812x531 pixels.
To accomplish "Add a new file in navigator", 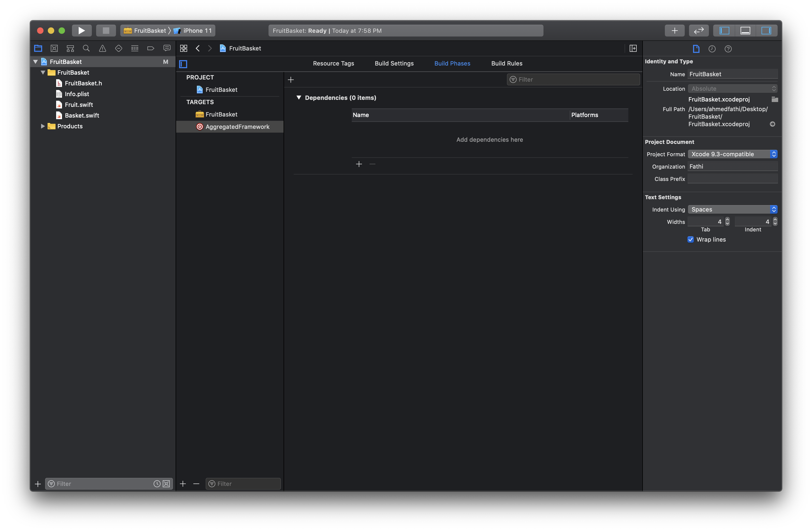I will (x=38, y=483).
